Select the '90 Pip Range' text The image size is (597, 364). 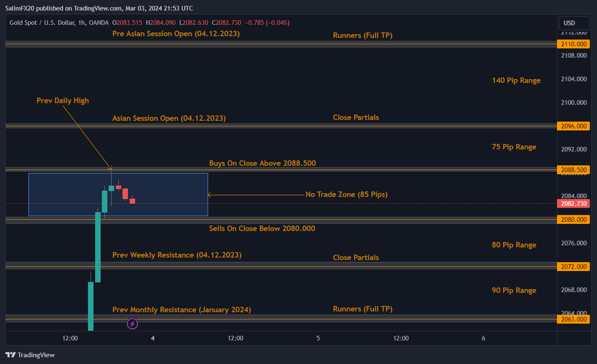point(514,290)
